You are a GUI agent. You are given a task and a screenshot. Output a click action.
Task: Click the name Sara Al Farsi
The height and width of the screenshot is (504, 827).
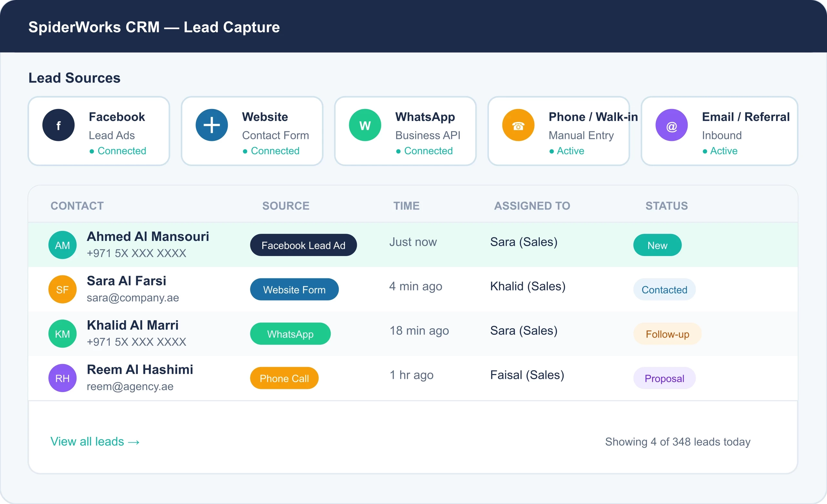[x=126, y=281]
